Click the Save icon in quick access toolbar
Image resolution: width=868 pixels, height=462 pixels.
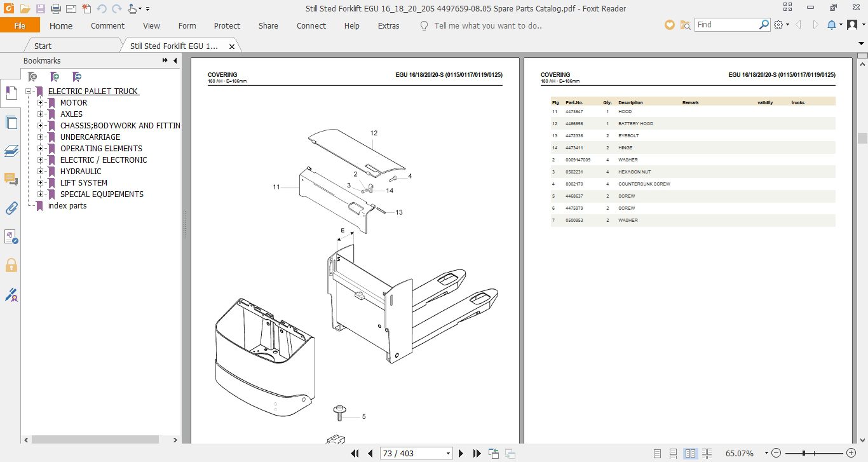(41, 9)
